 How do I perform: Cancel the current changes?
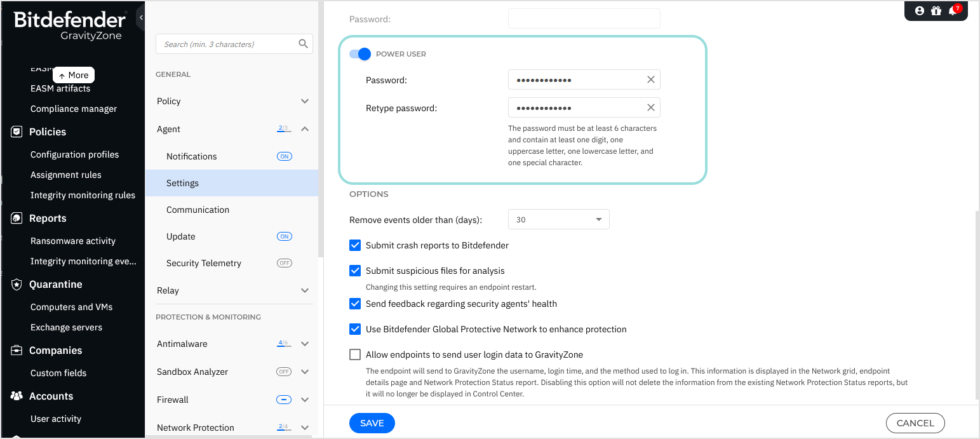tap(915, 422)
